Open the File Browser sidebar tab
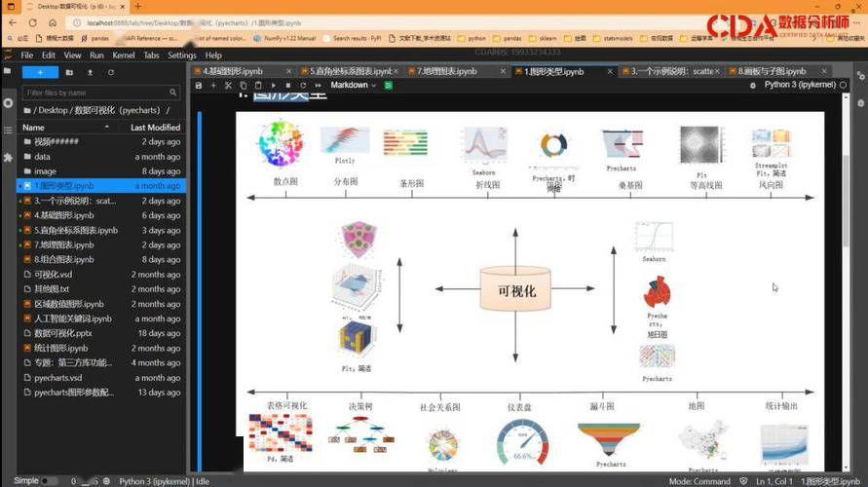868x487 pixels. (7, 71)
